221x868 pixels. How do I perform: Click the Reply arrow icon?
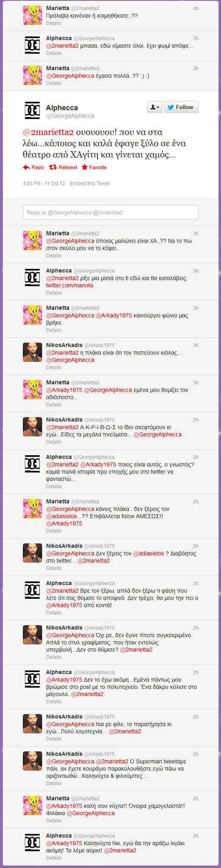coord(26,167)
